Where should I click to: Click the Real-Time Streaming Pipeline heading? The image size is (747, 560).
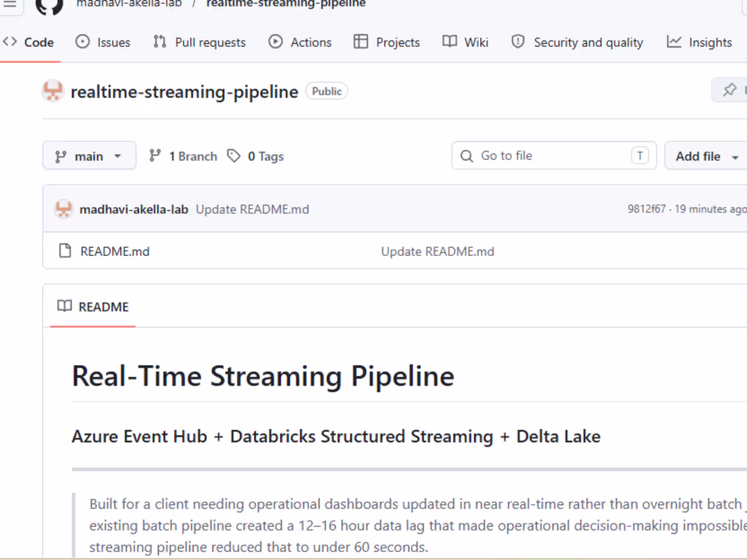(263, 376)
